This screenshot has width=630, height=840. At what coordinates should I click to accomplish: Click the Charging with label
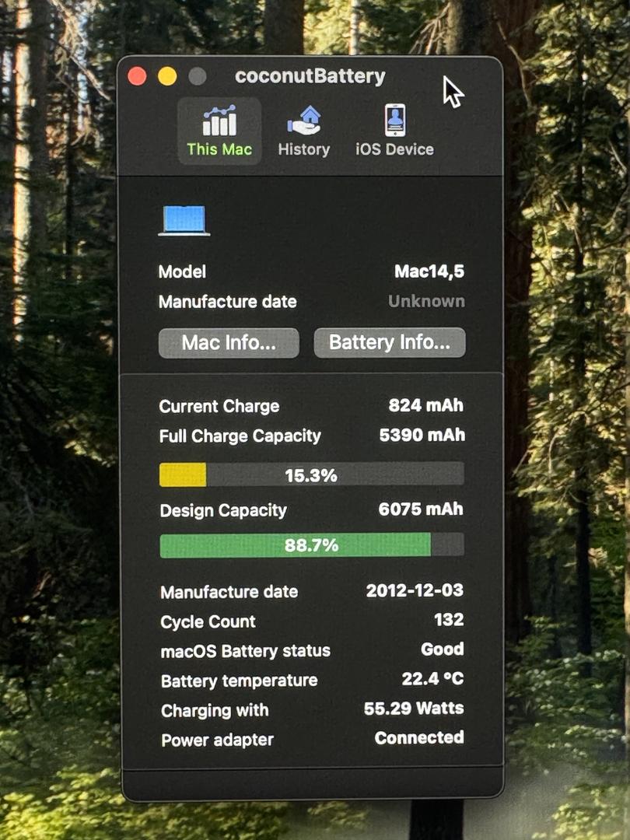click(215, 710)
